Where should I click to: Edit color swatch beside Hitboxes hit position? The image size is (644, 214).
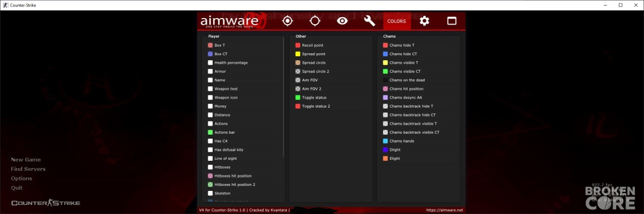210,176
